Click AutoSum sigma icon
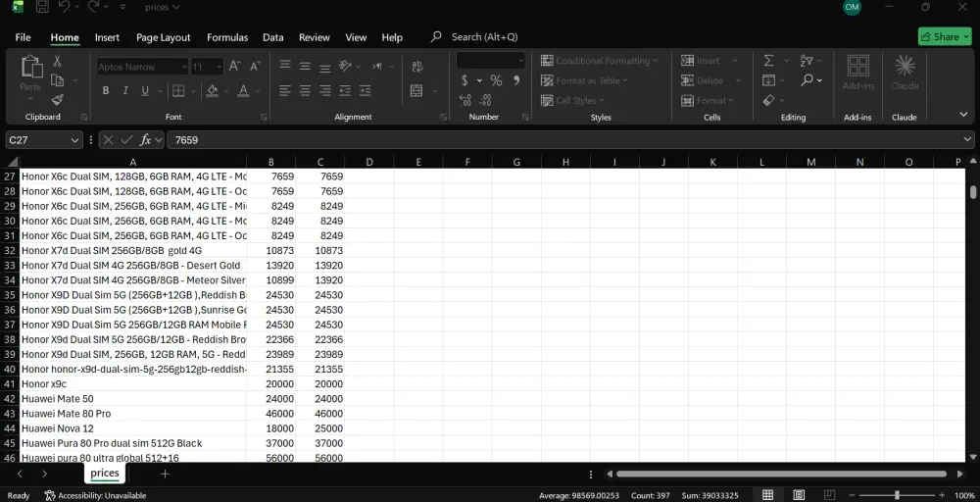 pos(768,60)
